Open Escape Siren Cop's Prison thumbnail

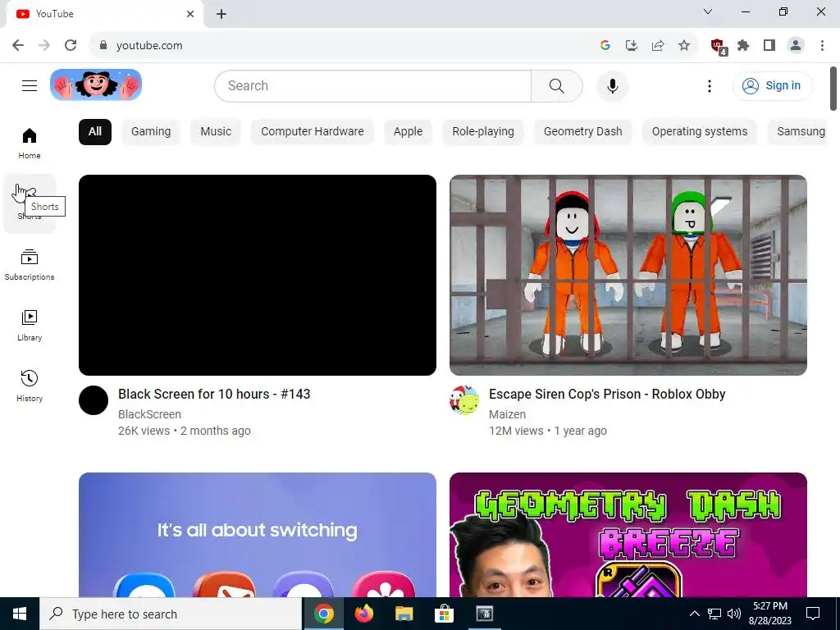point(628,275)
